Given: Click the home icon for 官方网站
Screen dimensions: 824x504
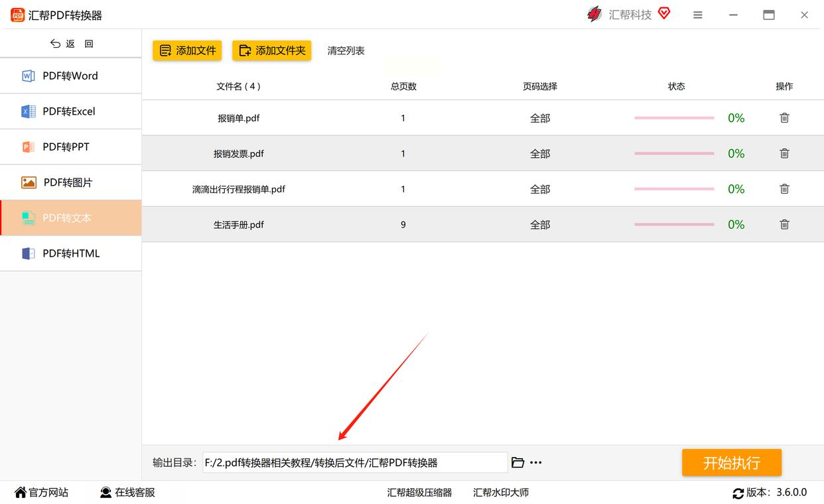Looking at the screenshot, I should click(21, 492).
